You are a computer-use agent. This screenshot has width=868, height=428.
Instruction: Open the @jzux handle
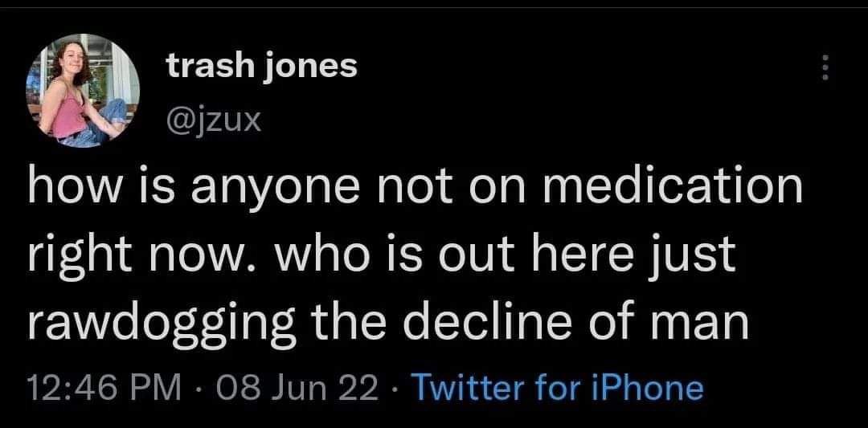click(x=211, y=122)
